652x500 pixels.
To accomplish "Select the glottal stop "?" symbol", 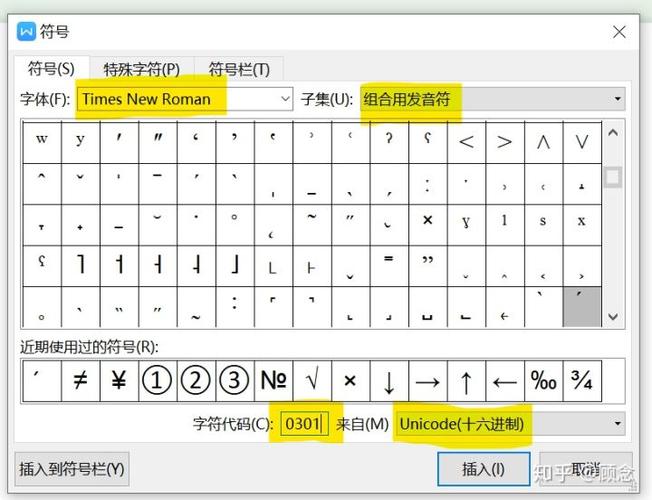I will click(389, 142).
